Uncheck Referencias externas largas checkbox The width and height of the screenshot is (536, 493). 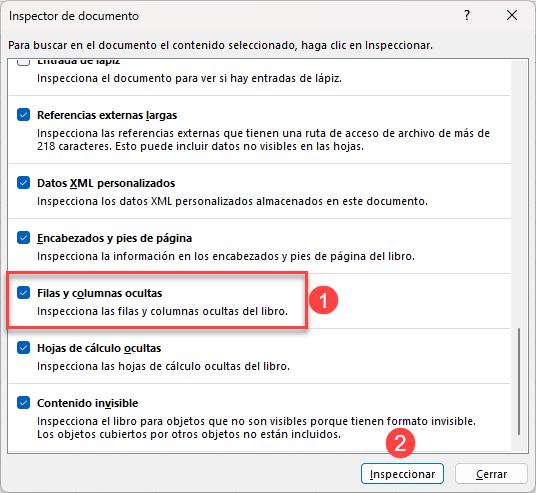(x=23, y=115)
